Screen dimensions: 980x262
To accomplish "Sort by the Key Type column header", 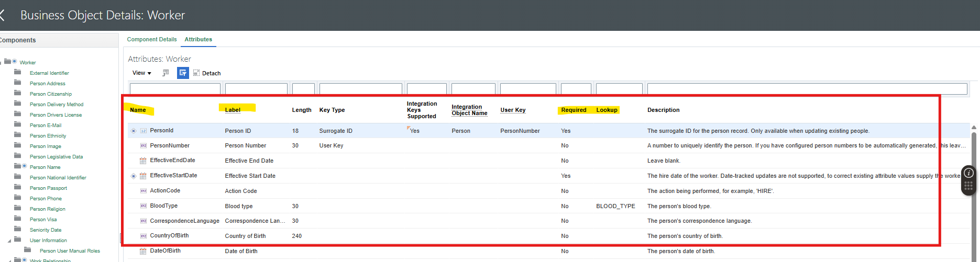I will [x=332, y=110].
